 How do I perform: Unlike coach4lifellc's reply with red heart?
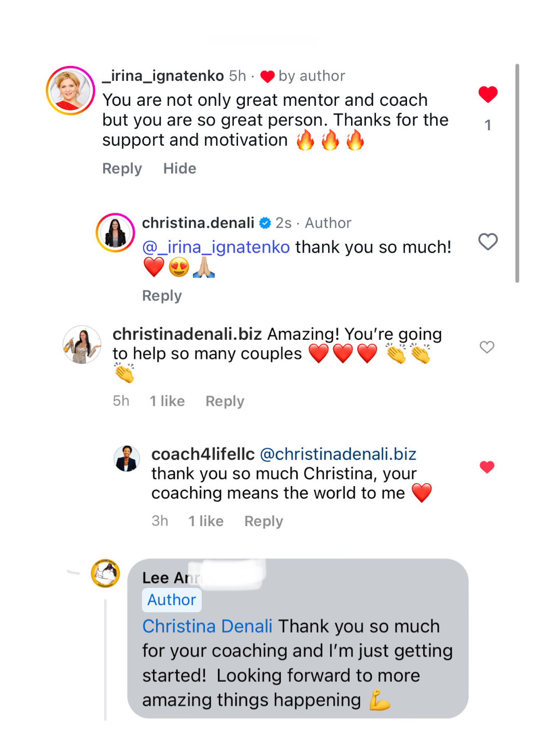487,467
